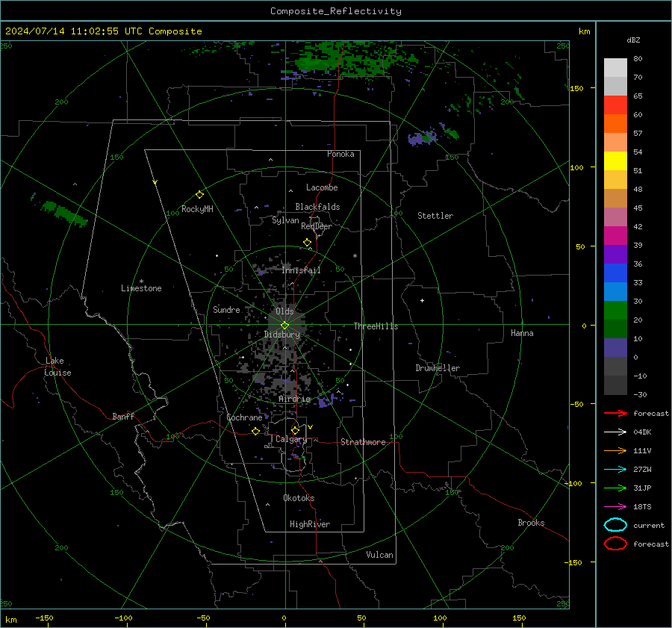
Task: Click the yellow diamond marker below RedDeer
Action: 307,243
